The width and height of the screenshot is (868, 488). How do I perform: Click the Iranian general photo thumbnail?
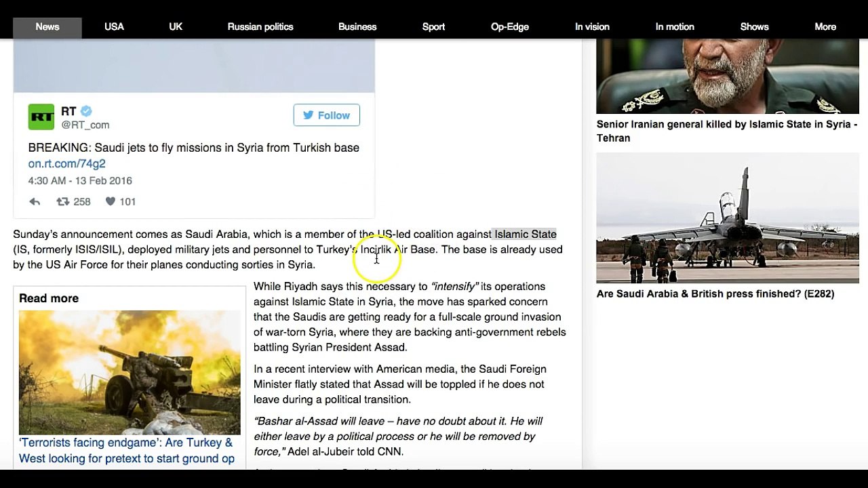coord(728,76)
